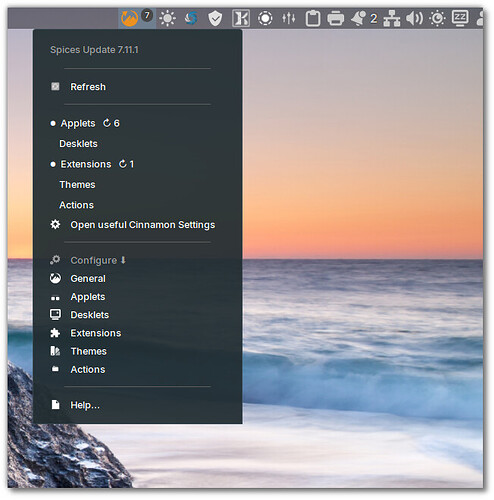Open the audio mixer sliders icon
The height and width of the screenshot is (500, 494).
(288, 18)
